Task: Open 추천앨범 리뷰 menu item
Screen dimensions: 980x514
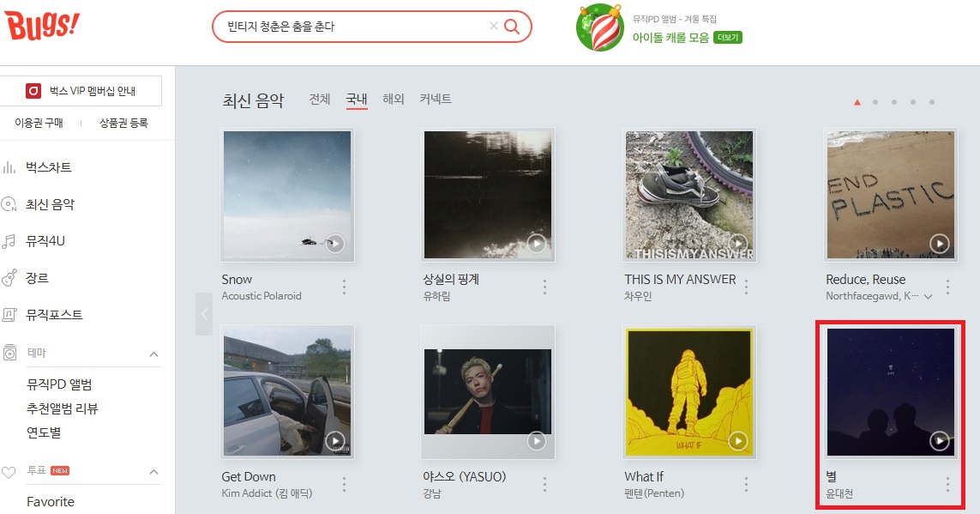Action: coord(63,408)
